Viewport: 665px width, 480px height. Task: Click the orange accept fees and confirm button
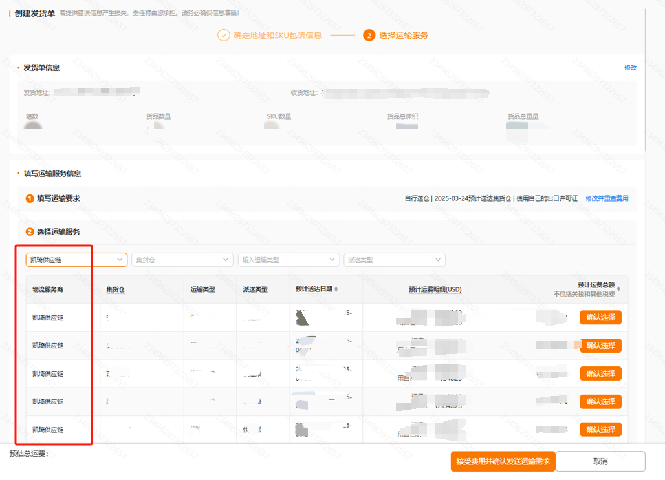click(503, 461)
